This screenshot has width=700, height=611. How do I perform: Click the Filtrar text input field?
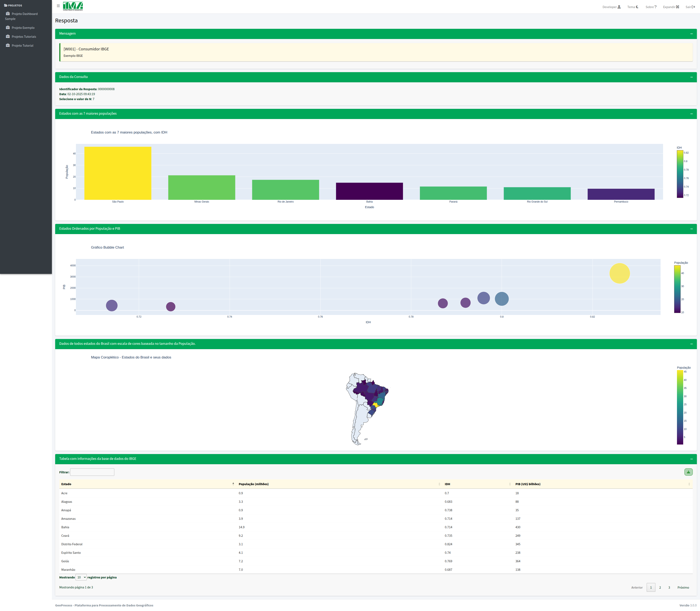92,472
